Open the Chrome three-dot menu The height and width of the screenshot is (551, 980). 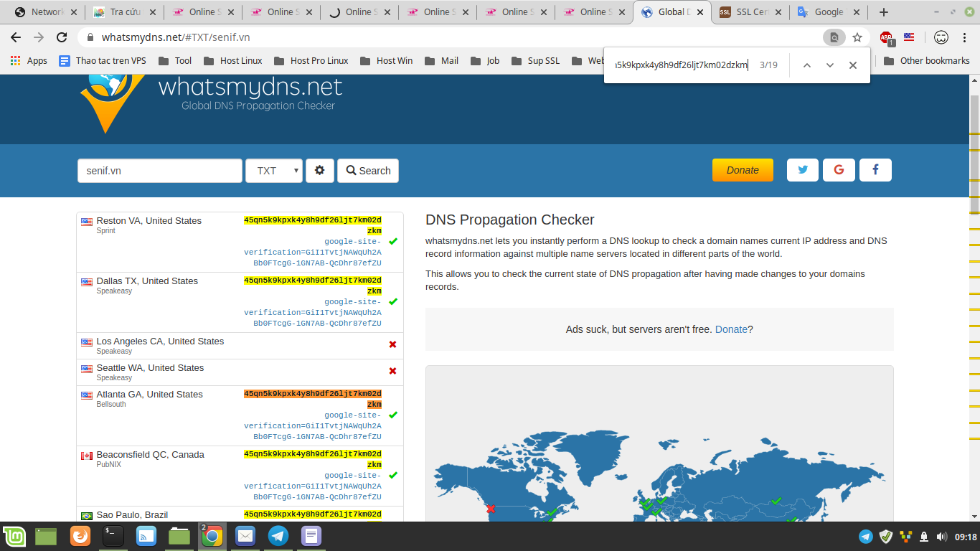[x=966, y=37]
